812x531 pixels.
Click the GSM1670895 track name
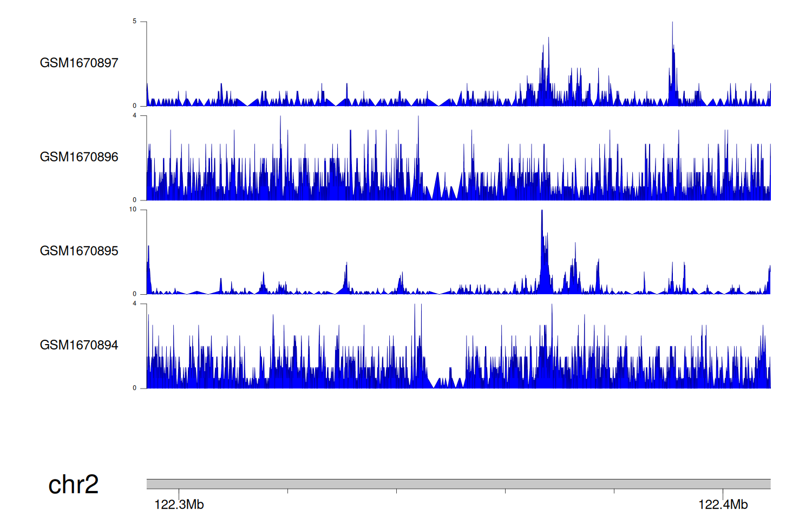pyautogui.click(x=79, y=251)
